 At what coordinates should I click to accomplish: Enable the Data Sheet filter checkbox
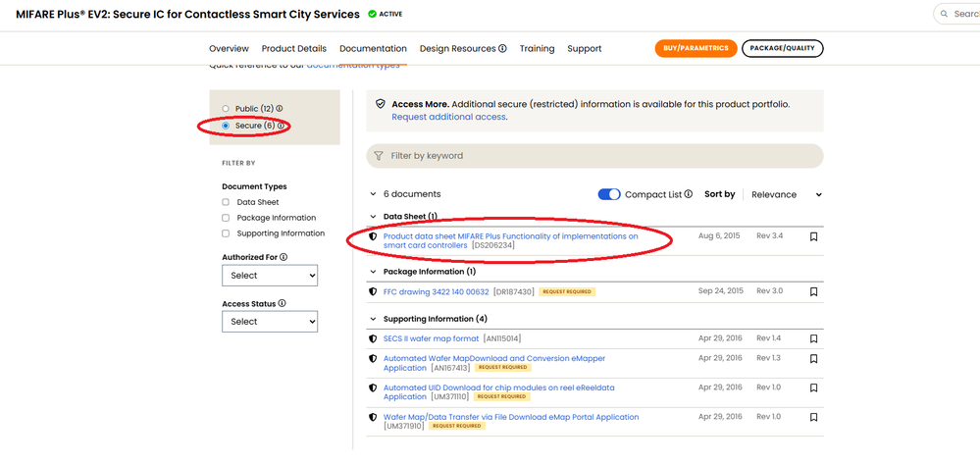(226, 202)
